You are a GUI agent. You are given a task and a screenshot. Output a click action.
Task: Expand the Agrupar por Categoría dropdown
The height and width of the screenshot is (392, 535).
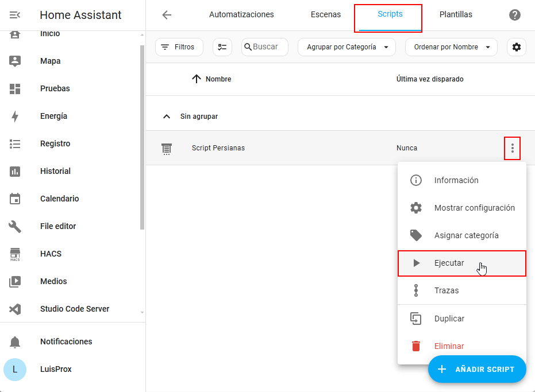point(347,47)
